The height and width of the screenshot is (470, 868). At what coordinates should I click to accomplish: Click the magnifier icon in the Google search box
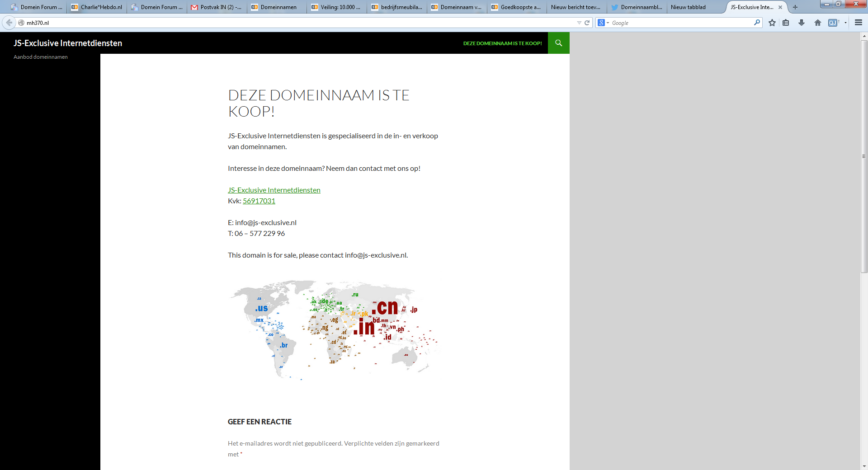click(x=757, y=23)
